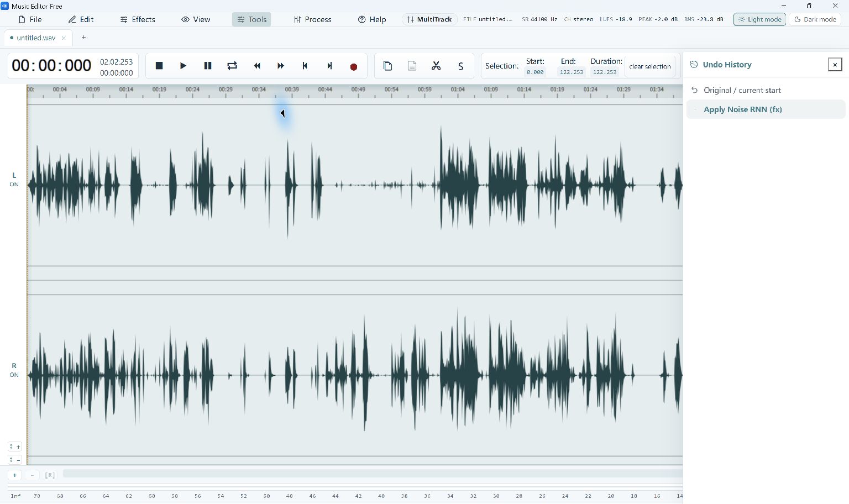Screen dimensions: 849x504
Task: Fast forward the audio
Action: point(281,66)
